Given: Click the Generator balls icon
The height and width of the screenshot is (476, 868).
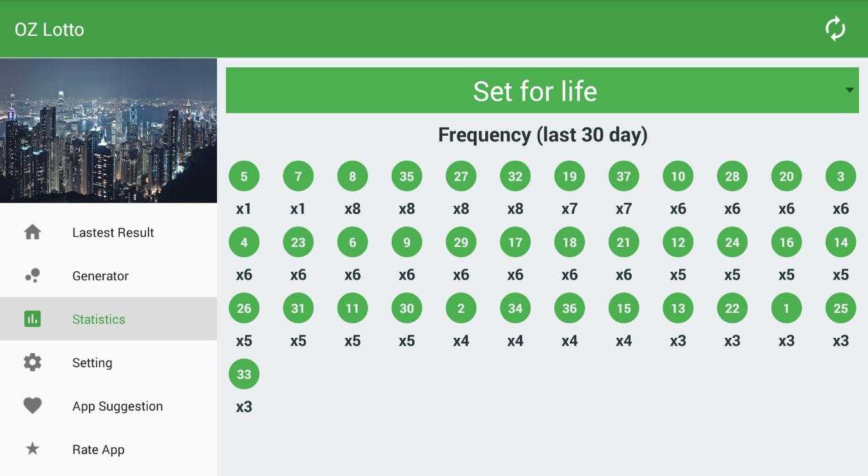Looking at the screenshot, I should pyautogui.click(x=33, y=276).
